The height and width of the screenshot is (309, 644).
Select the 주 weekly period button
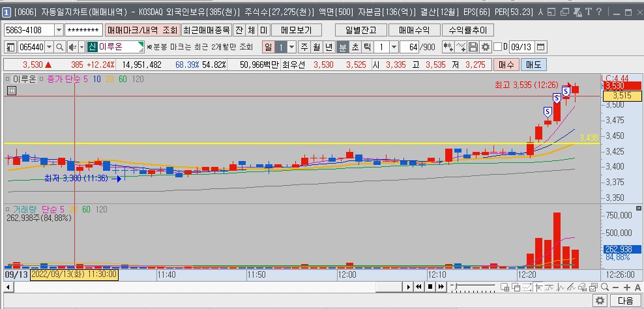tap(304, 47)
